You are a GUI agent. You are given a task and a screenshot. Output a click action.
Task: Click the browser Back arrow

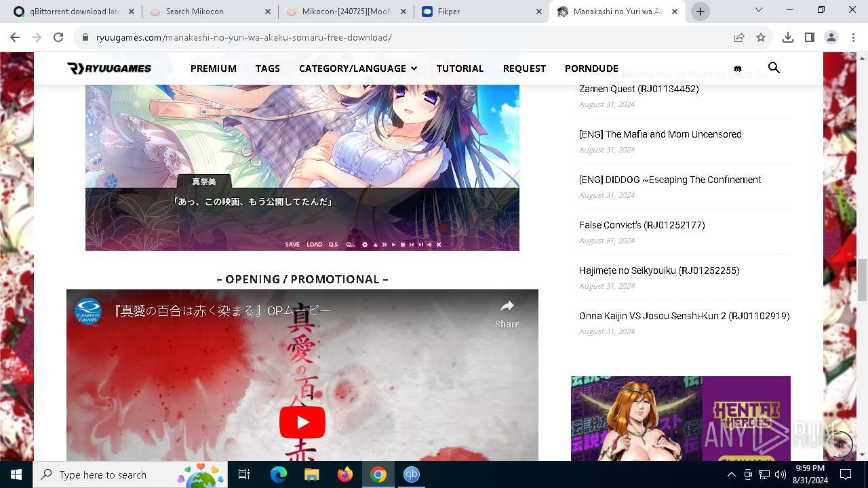point(16,37)
